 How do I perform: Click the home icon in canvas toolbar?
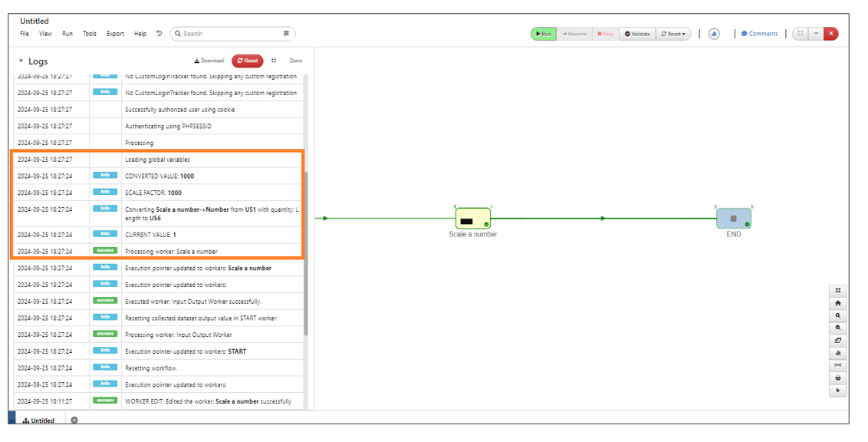[x=838, y=303]
